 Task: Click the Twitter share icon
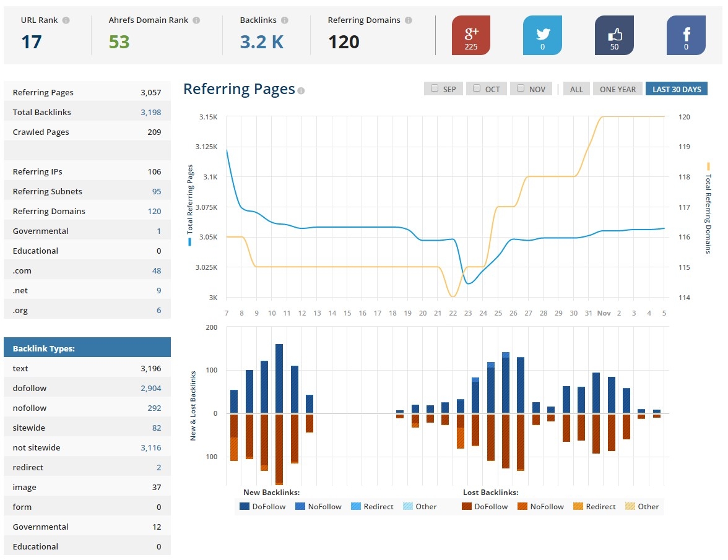click(542, 35)
